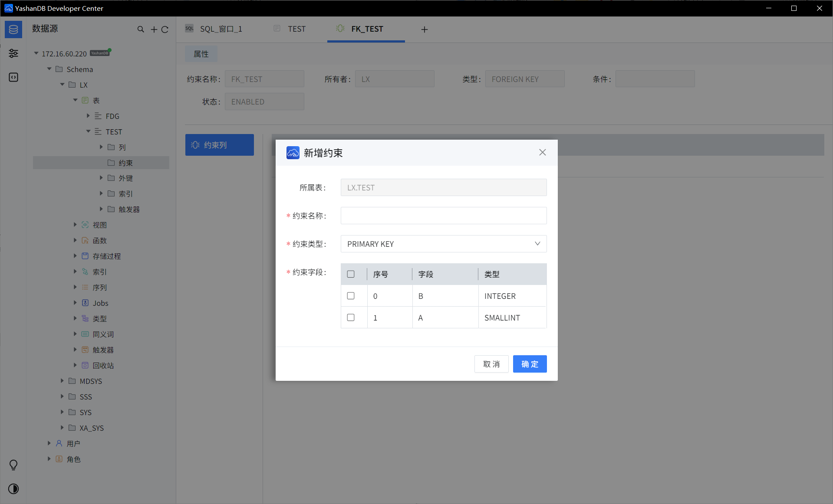Image resolution: width=833 pixels, height=504 pixels.
Task: Refresh the data source list
Action: click(165, 29)
